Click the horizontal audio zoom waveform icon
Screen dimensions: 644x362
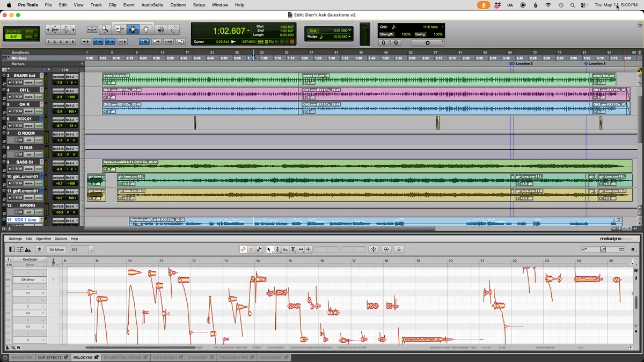[x=55, y=29]
